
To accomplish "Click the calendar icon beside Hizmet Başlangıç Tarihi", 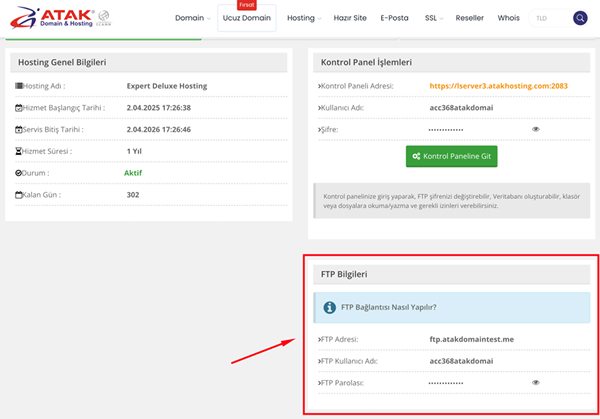I will point(19,108).
